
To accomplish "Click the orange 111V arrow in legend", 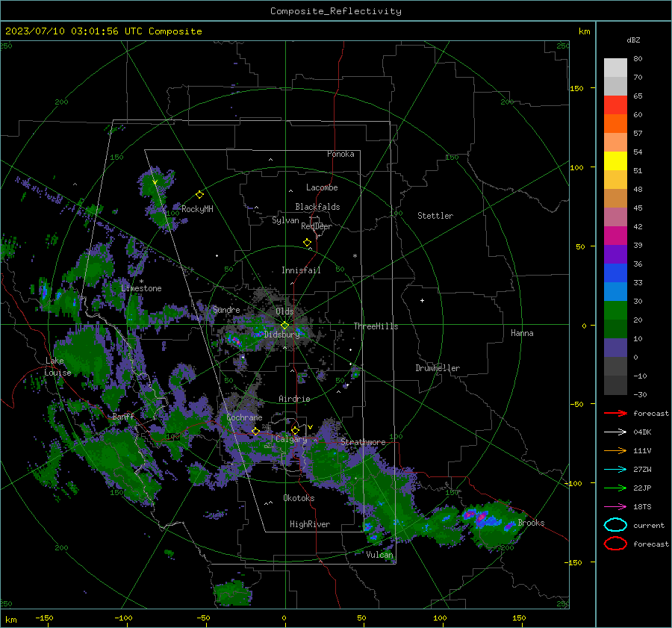I will point(615,450).
